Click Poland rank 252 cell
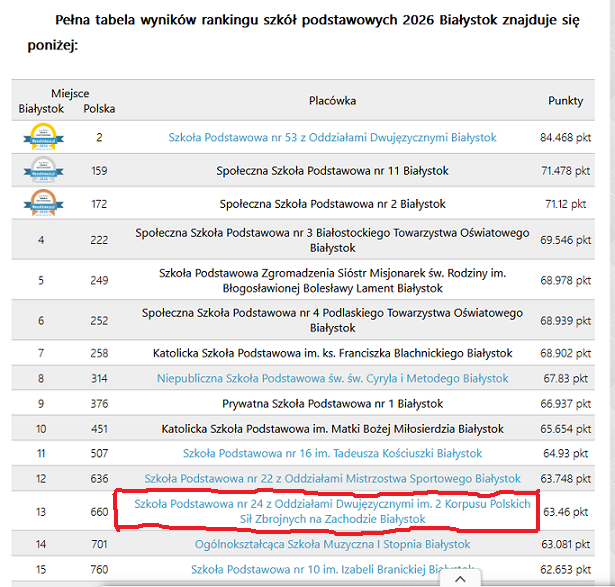This screenshot has width=615, height=587. pos(99,321)
